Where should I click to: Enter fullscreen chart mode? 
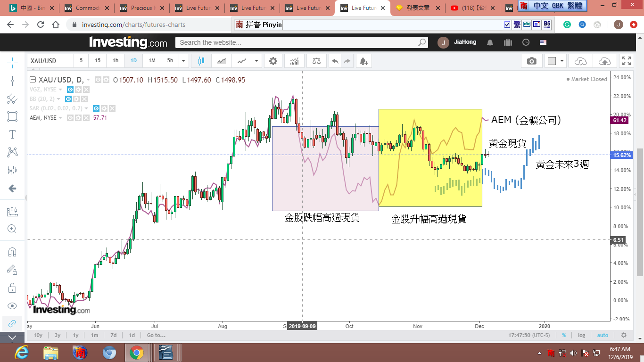627,61
